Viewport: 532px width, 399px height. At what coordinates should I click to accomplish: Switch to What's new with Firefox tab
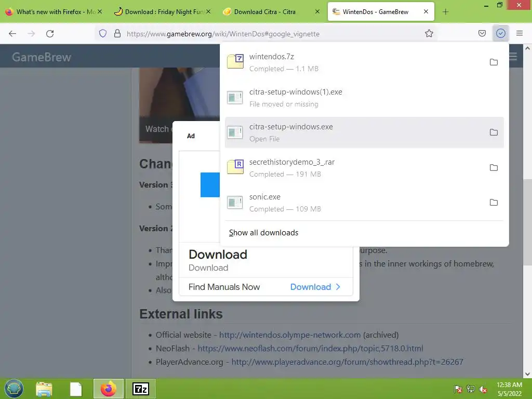54,12
